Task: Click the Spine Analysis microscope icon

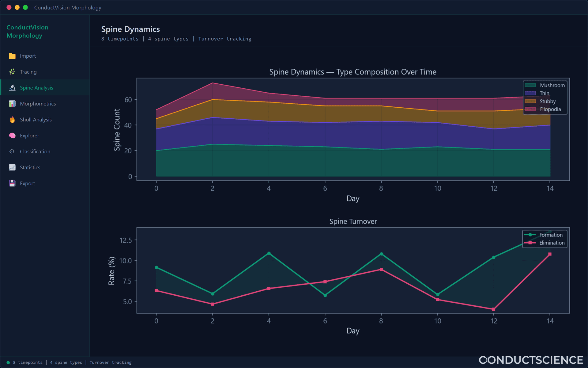Action: pos(12,88)
